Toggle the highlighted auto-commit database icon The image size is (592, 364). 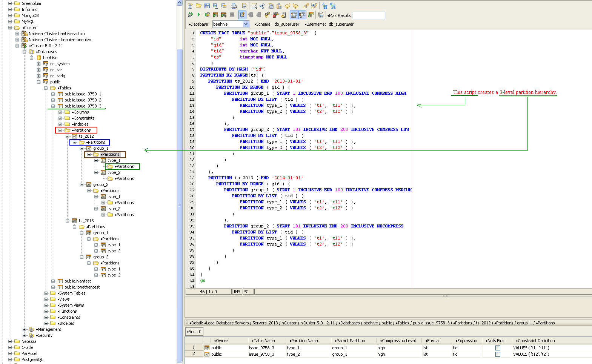pos(242,15)
